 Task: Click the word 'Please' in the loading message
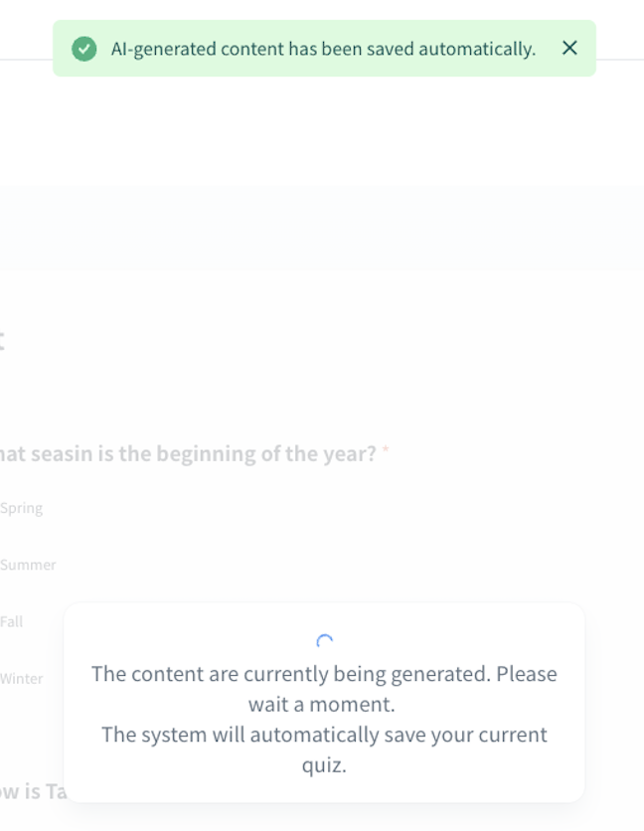[527, 674]
